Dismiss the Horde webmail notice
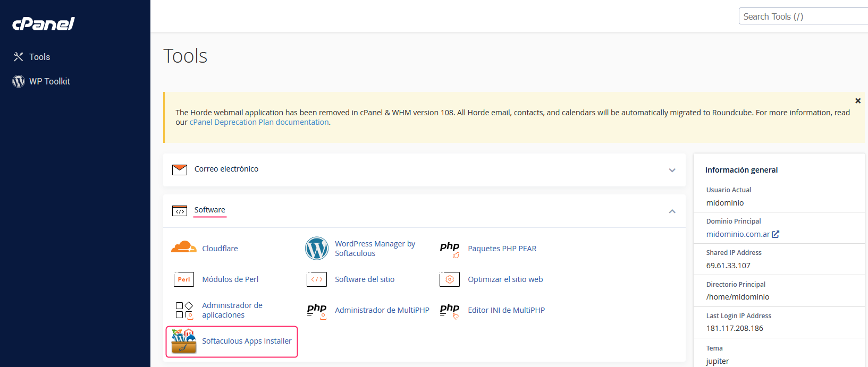The width and height of the screenshot is (868, 367). click(x=857, y=101)
